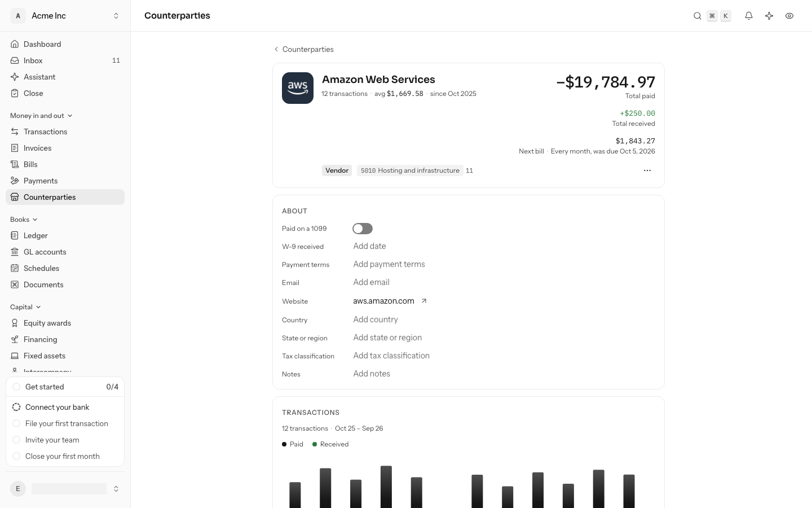Check off Close your first month

pyautogui.click(x=16, y=456)
